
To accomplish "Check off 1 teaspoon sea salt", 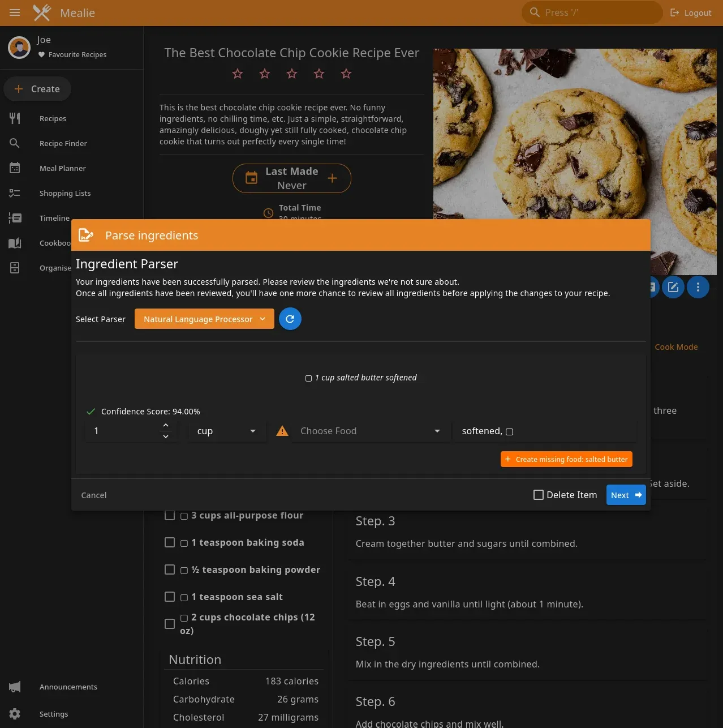I will click(x=170, y=597).
